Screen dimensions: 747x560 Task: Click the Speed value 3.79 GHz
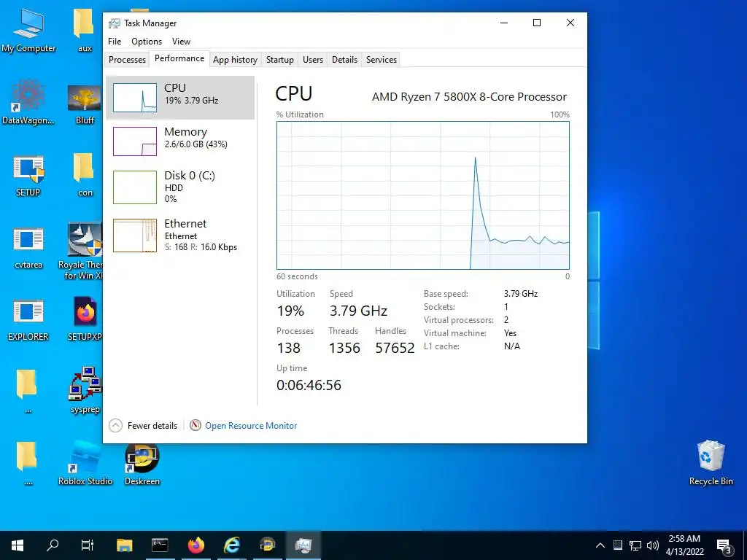pos(358,311)
